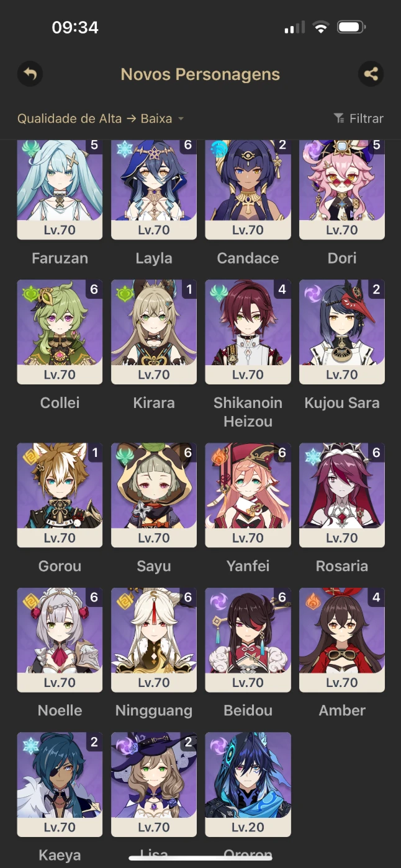Tap the back arrow icon
The width and height of the screenshot is (401, 868).
point(30,75)
